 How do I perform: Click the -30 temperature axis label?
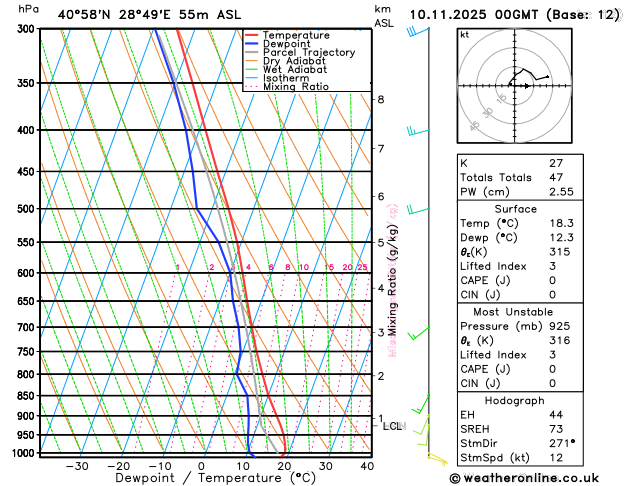(77, 466)
